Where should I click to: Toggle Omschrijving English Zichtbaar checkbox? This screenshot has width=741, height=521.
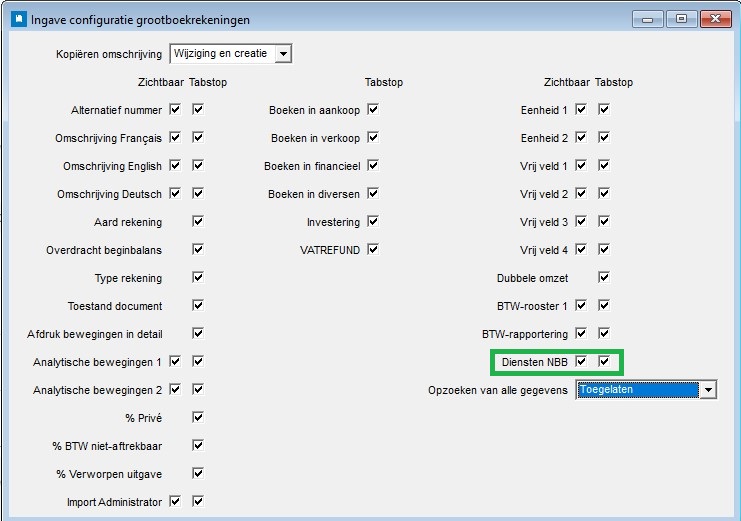(x=175, y=165)
